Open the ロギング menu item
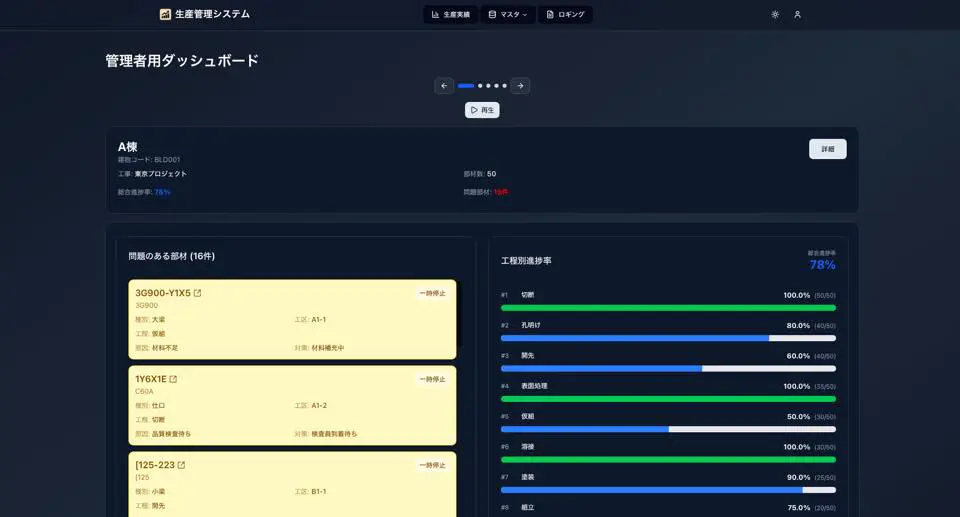Screen dimensions: 960x517 tap(565, 15)
